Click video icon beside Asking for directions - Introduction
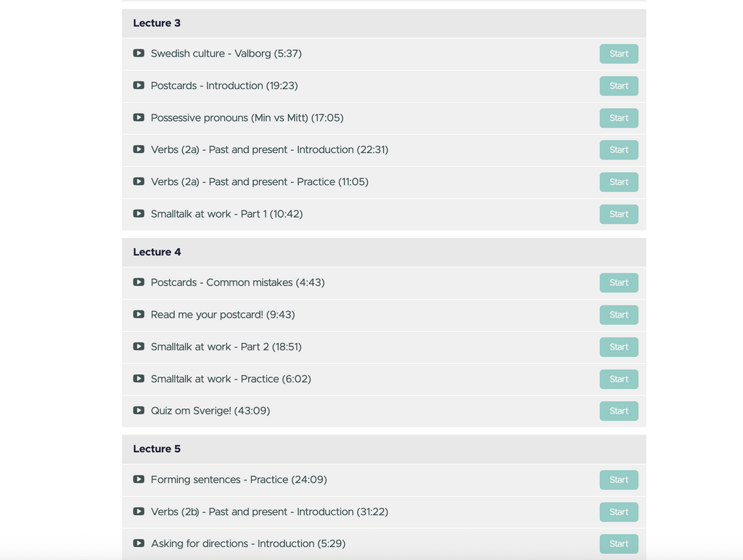 pyautogui.click(x=139, y=543)
